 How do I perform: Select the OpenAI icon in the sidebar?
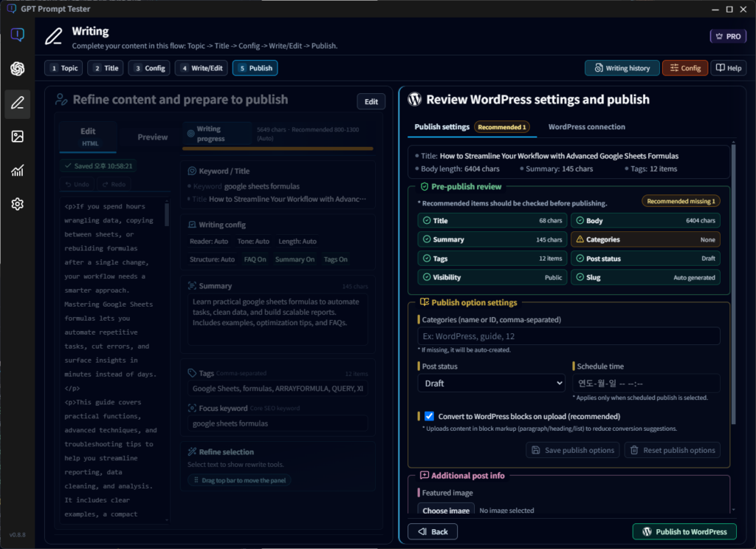(x=17, y=69)
